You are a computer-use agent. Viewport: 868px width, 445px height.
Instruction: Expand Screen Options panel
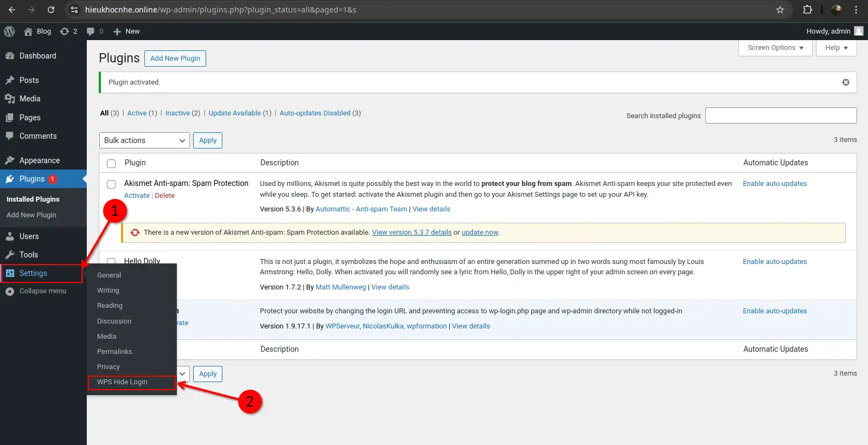coord(775,48)
